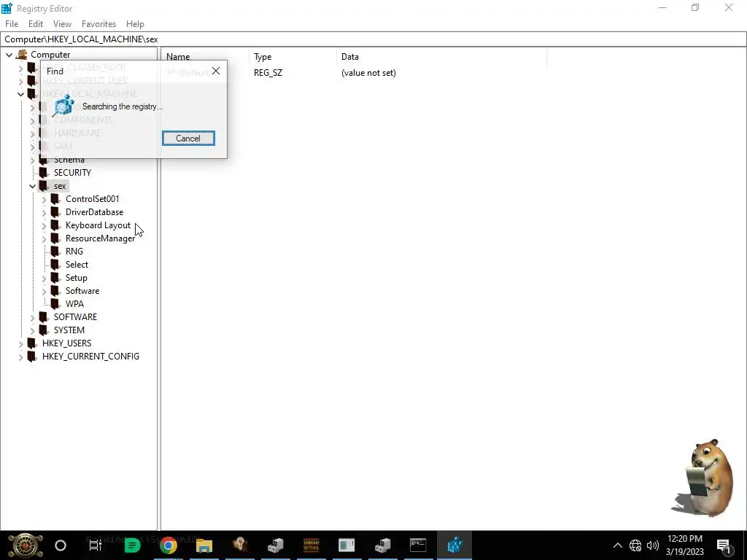Open the clock showing 12:20 PM
Screen dimensions: 747x560
[684, 545]
